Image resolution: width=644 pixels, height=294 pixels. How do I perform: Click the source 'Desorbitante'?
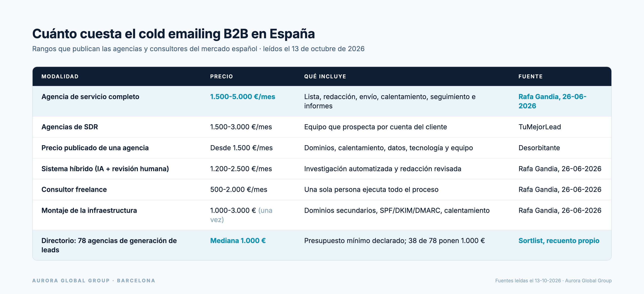[539, 148]
